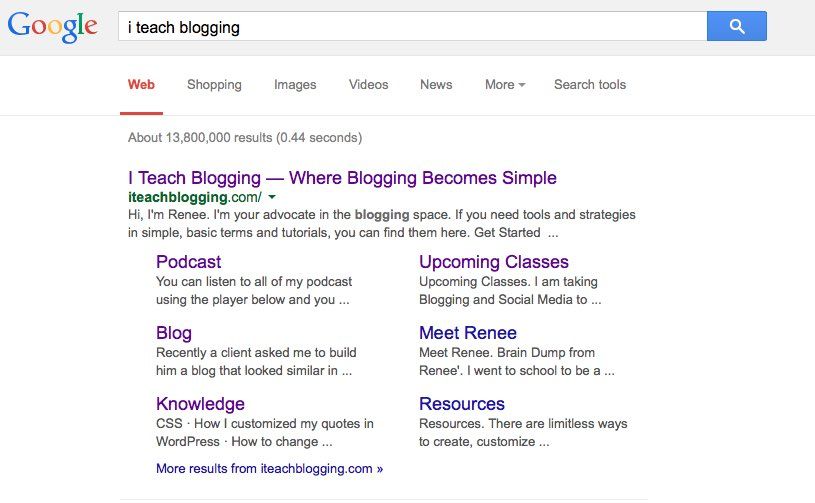Go to the News tab

[x=436, y=85]
